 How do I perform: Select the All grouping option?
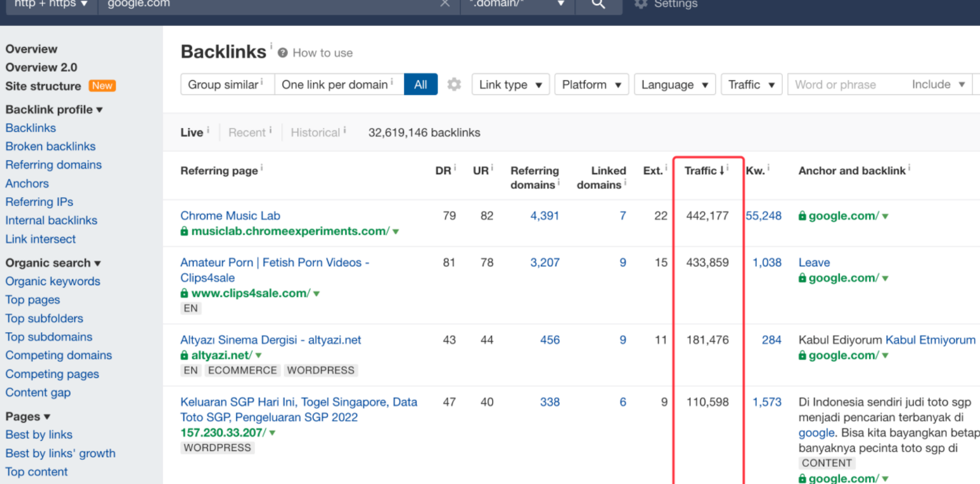[420, 84]
